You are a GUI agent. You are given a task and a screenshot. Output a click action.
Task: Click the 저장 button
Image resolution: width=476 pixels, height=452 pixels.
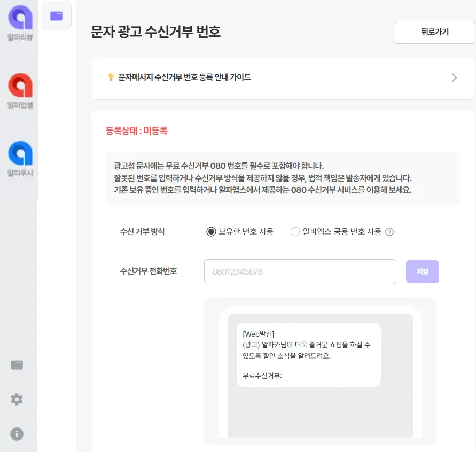click(x=422, y=272)
